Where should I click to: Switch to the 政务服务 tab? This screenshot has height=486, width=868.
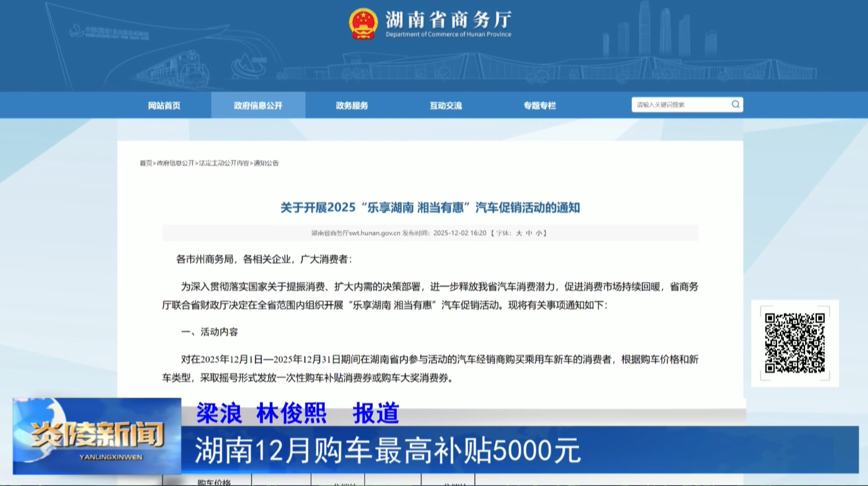351,106
